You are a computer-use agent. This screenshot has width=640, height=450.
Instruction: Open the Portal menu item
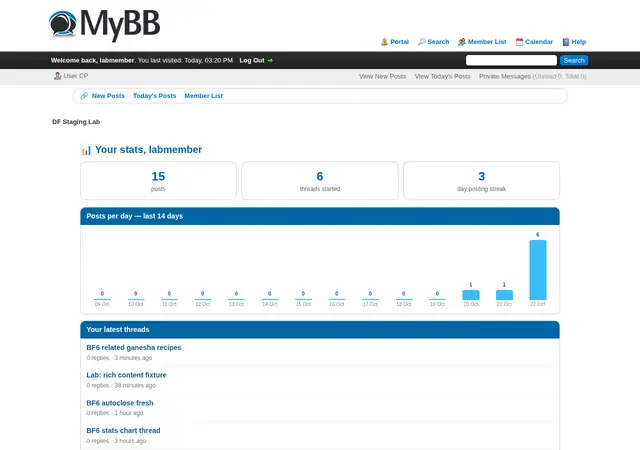point(399,42)
